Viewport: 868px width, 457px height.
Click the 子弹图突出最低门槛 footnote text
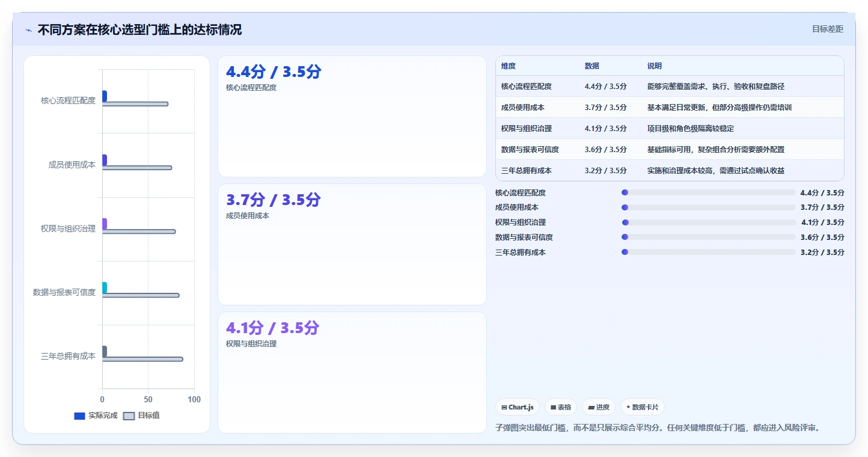tap(658, 428)
